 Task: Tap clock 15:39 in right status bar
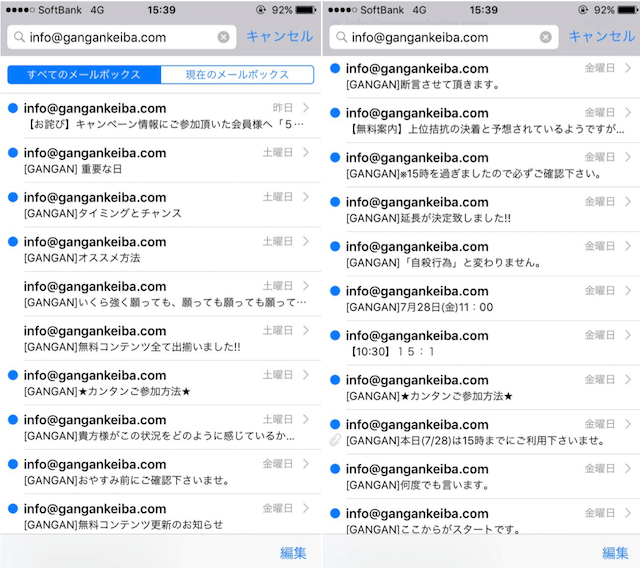click(484, 10)
